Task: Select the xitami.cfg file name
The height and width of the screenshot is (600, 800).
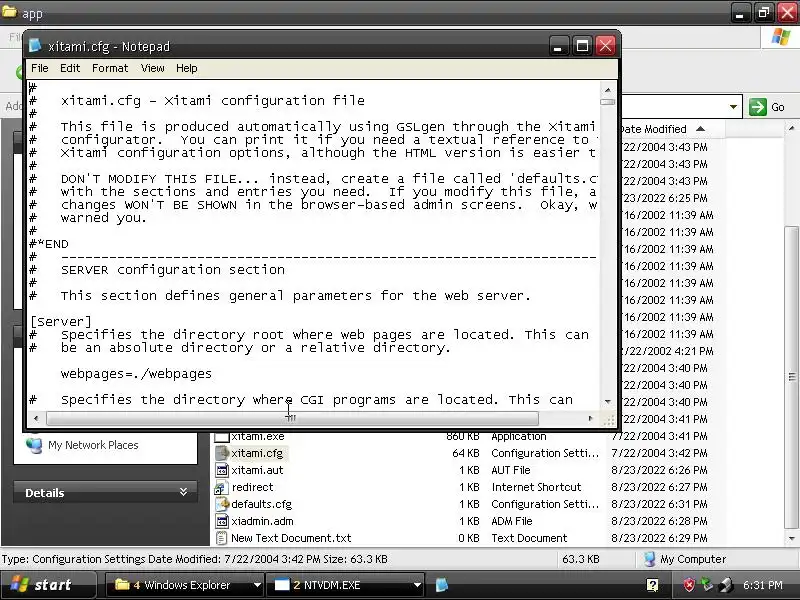Action: (x=257, y=453)
